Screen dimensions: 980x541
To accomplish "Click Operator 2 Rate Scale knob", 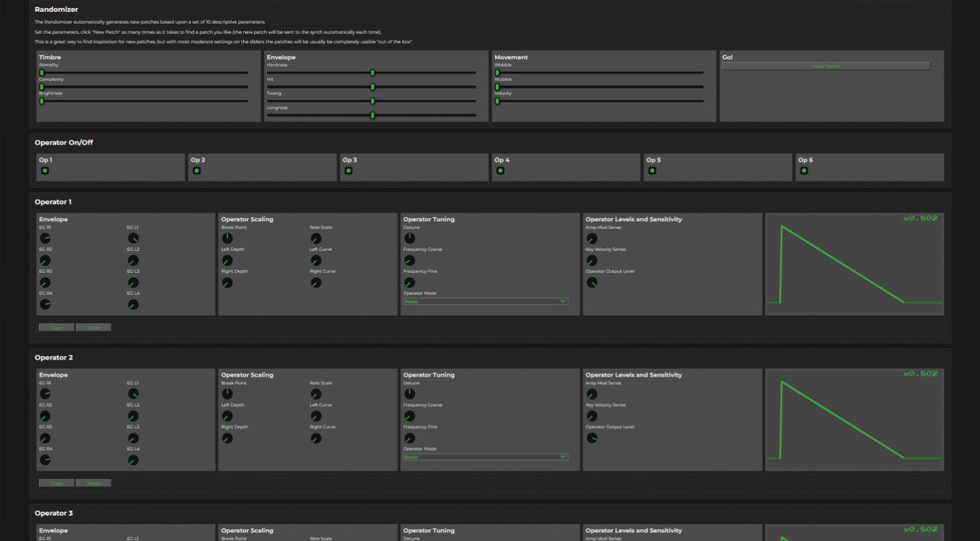I will pos(316,394).
